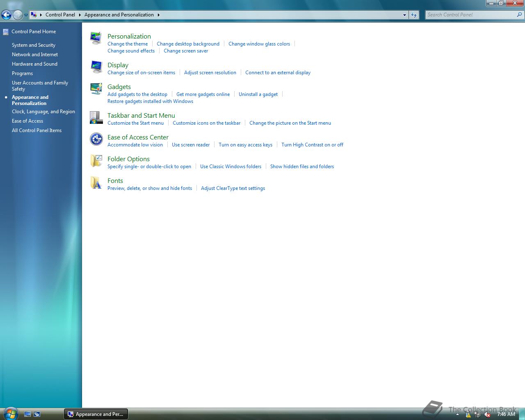Click the Appearance and Per... taskbar button

(x=96, y=414)
